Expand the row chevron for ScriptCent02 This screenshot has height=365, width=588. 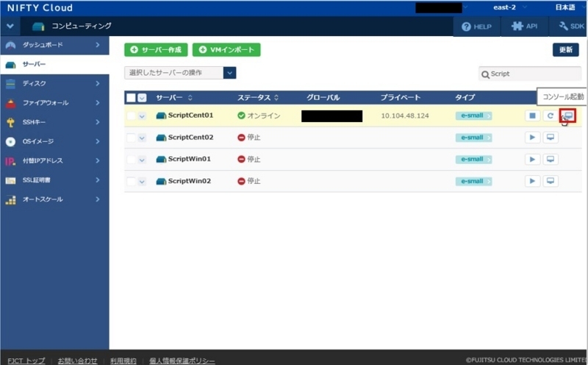coord(142,138)
